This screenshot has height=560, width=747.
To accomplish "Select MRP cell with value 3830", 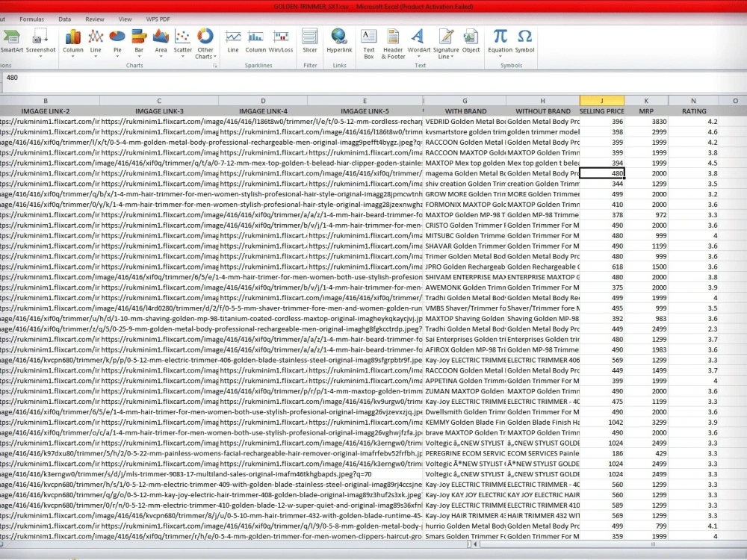I will 646,122.
